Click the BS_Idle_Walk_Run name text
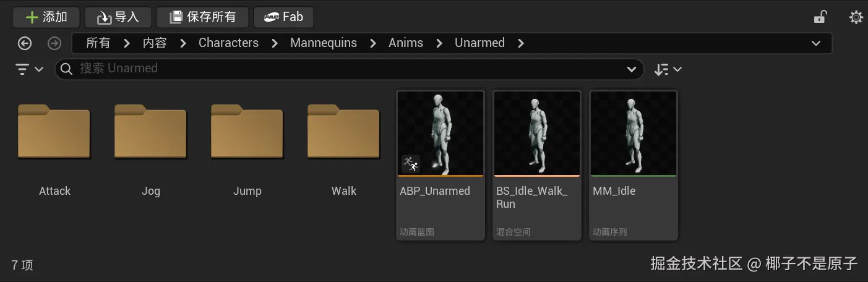Image resolution: width=868 pixels, height=282 pixels. click(531, 197)
